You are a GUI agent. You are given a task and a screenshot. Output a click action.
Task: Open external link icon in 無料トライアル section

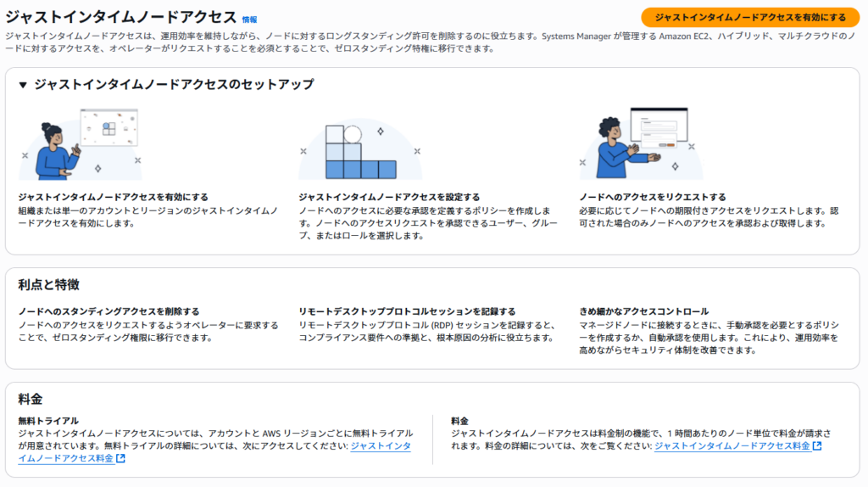120,459
